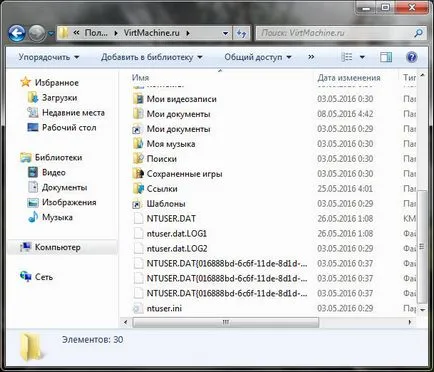434x372 pixels.
Task: Click vertical scrollbar down arrow
Action: coord(422,310)
